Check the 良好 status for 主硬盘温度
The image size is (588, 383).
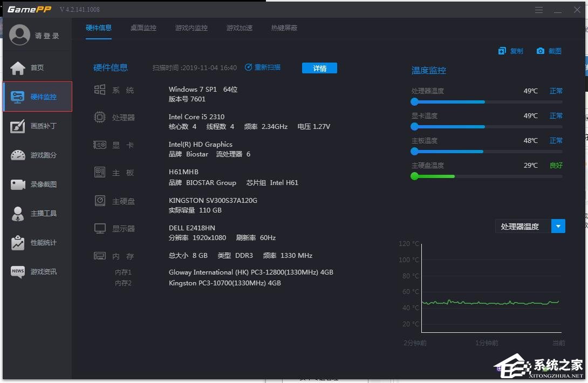click(556, 165)
